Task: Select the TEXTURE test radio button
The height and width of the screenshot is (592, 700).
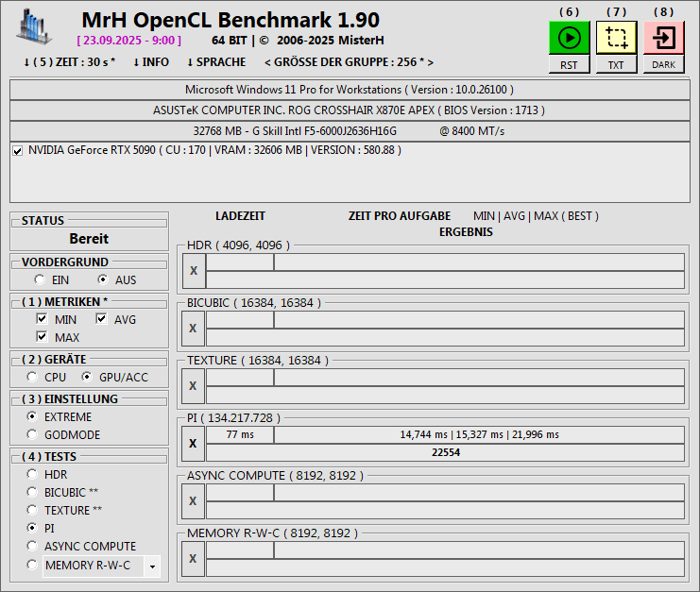Action: [32, 510]
